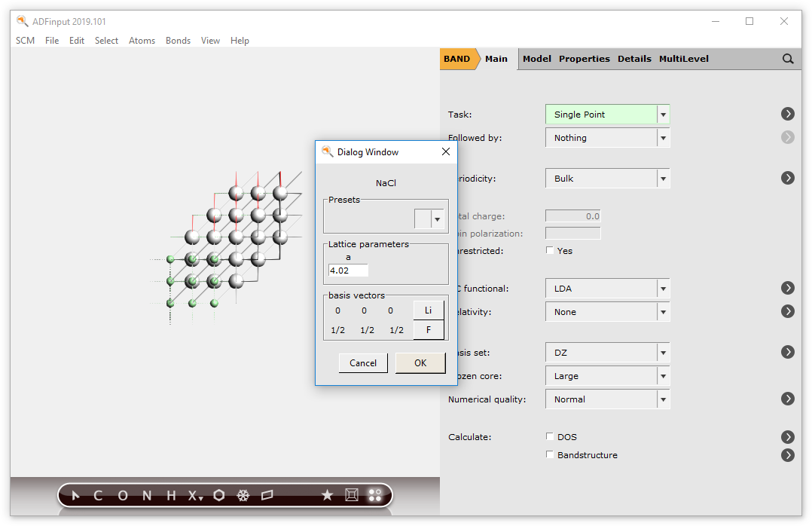
Task: Enable the DOS calculation checkbox
Action: (549, 436)
